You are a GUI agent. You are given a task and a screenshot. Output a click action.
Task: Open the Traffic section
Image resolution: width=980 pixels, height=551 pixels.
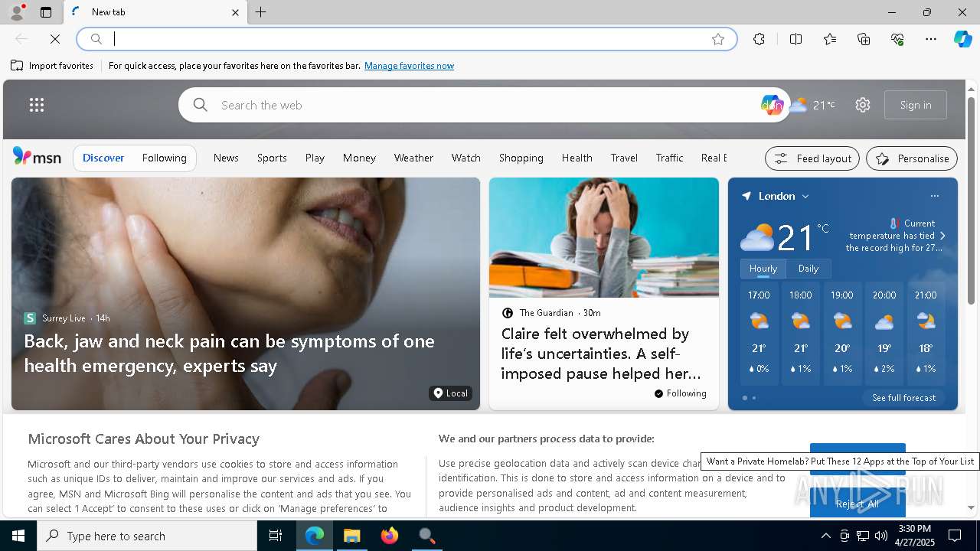pyautogui.click(x=669, y=158)
